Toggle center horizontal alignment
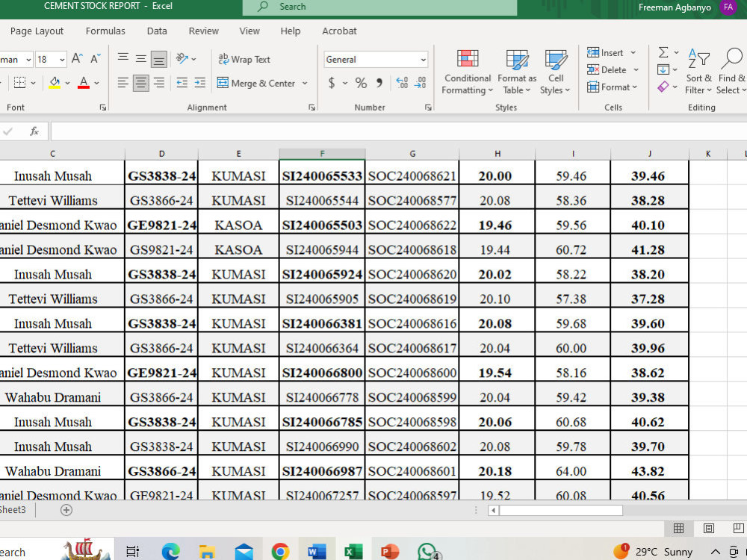Screen dimensions: 747x560 coord(140,83)
